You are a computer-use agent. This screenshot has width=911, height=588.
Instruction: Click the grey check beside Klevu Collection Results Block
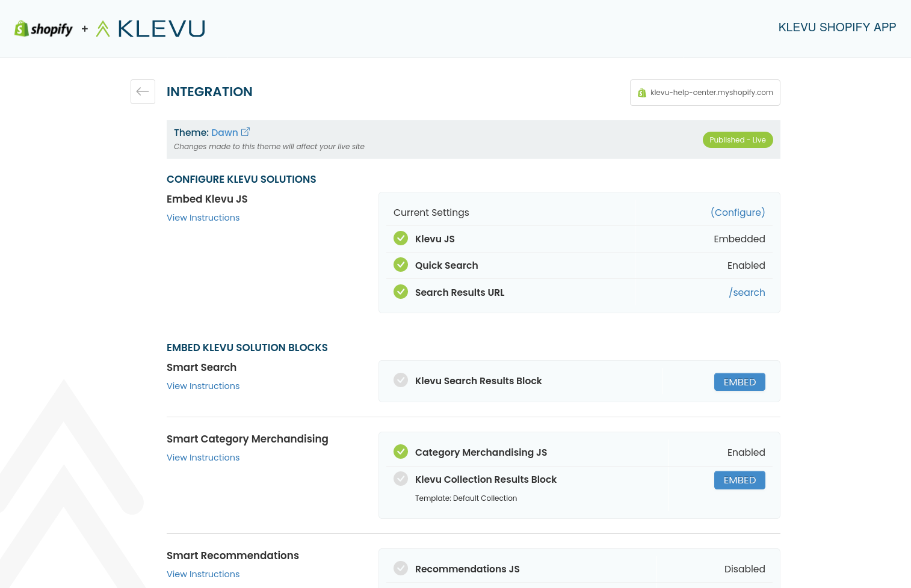[x=401, y=479]
